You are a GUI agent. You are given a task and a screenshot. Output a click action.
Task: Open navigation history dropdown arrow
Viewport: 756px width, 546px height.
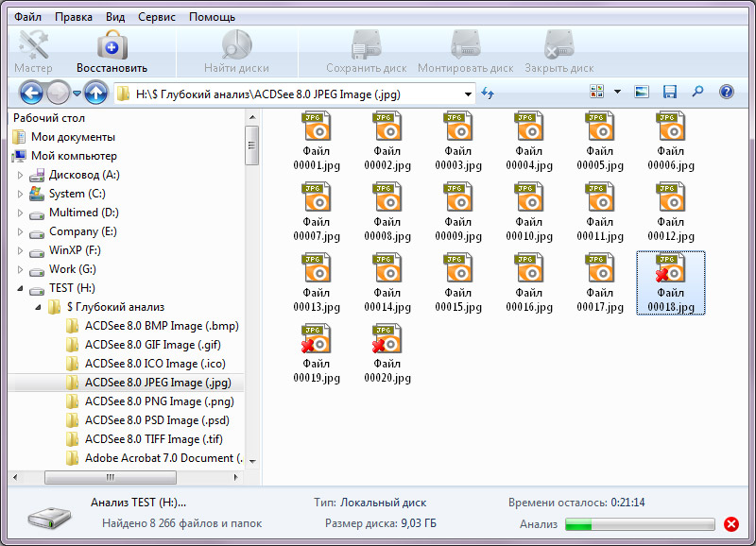coord(77,93)
